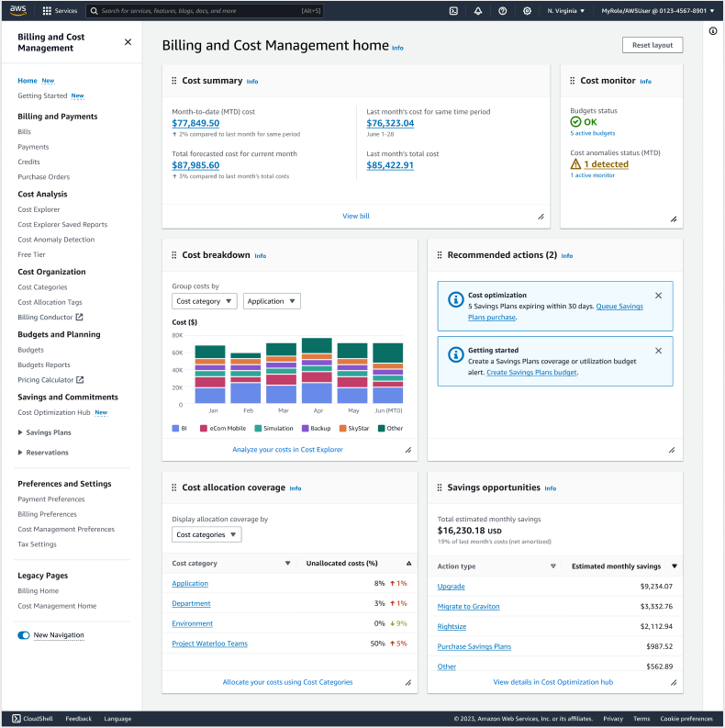Open the settings gear icon
Image resolution: width=725 pixels, height=728 pixels.
click(x=527, y=11)
